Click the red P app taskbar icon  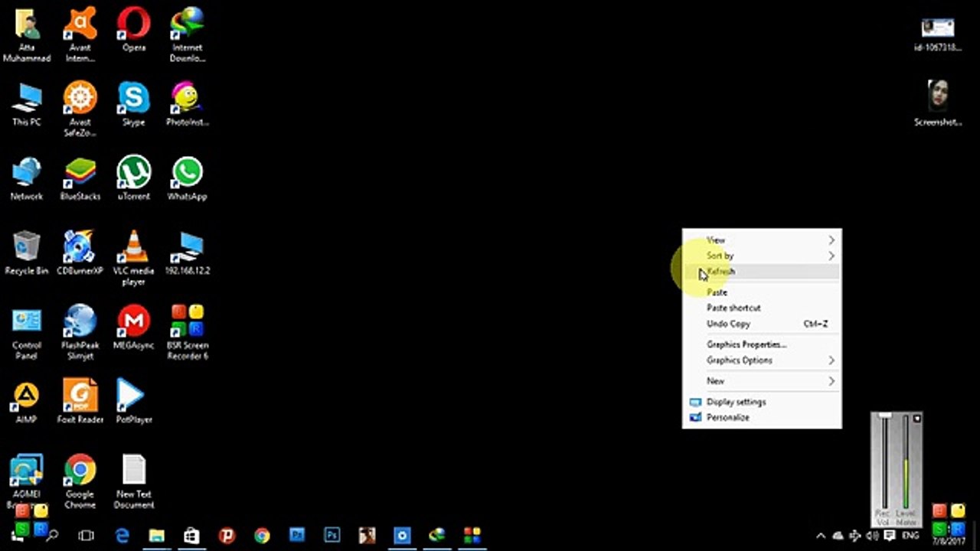(227, 536)
